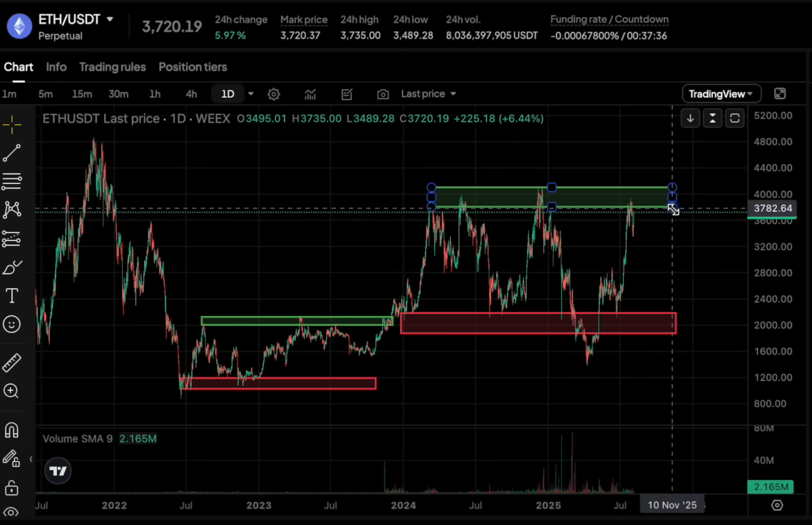The image size is (812, 525).
Task: Select the 1m timeframe
Action: click(9, 94)
